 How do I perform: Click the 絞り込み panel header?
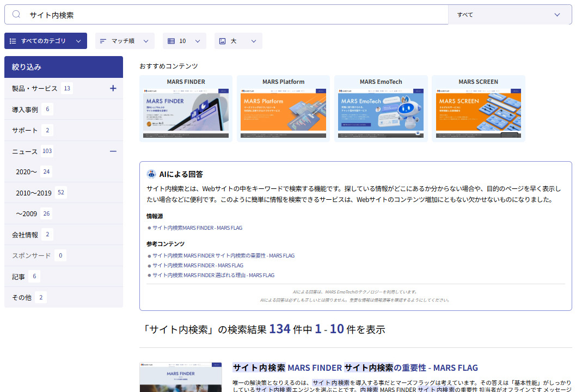[x=64, y=67]
